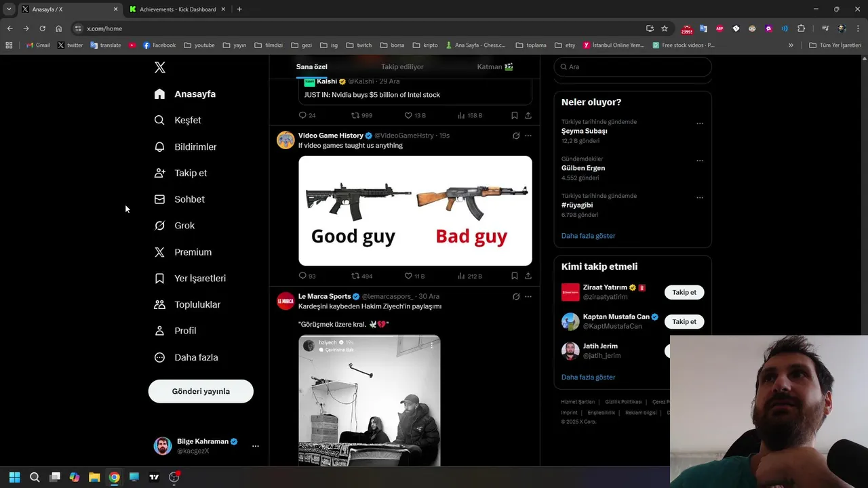
Task: Like the Video Game History post
Action: [x=414, y=276]
